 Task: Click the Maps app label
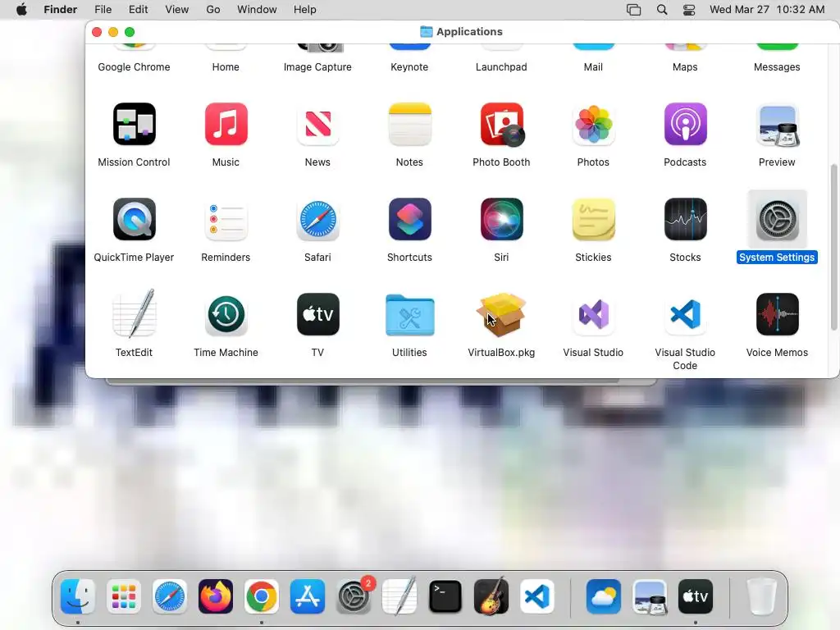pos(685,67)
